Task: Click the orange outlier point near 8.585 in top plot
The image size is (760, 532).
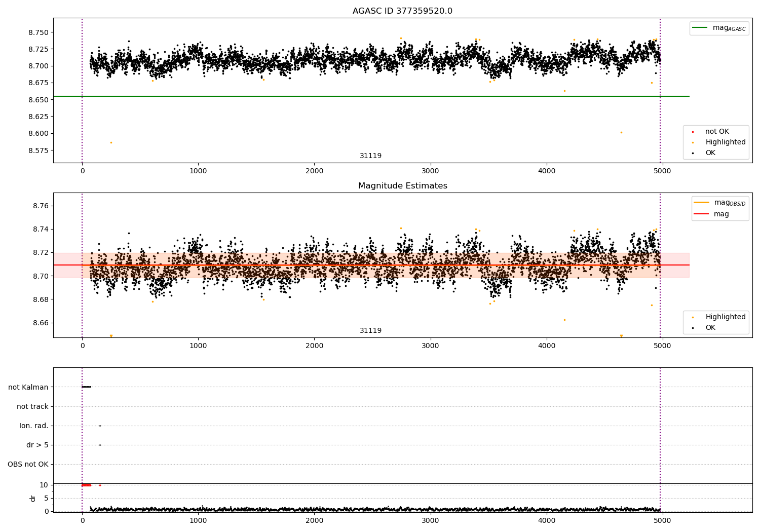Action: click(x=111, y=142)
